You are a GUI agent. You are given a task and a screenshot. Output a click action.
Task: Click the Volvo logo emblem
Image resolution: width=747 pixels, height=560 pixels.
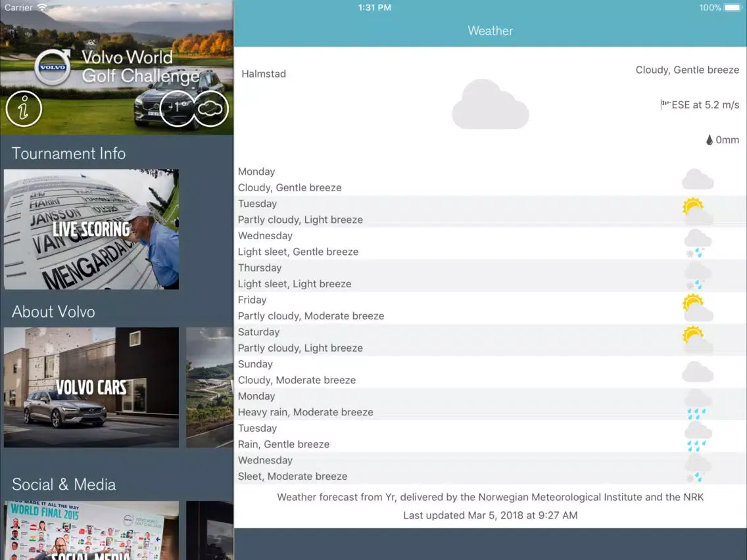click(x=53, y=67)
